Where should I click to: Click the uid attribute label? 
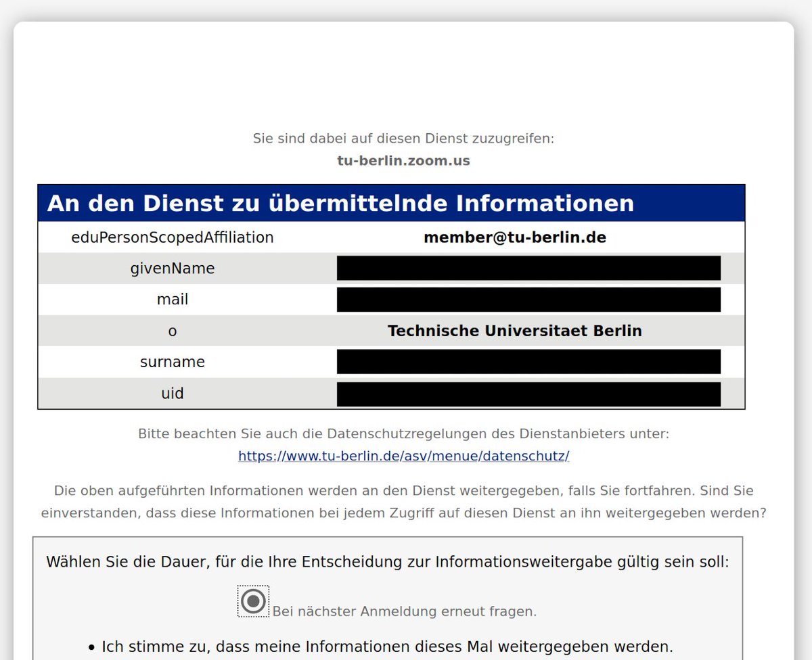173,393
